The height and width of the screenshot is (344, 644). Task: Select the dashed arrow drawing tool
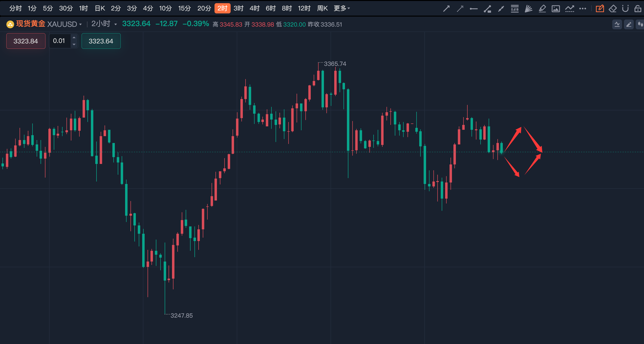(x=460, y=9)
